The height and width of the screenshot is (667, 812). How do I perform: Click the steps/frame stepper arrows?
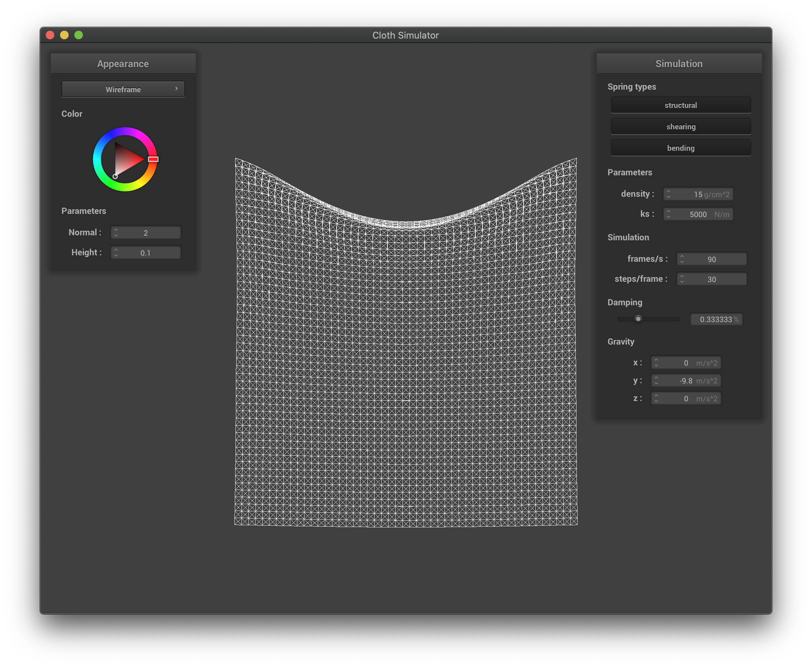point(682,279)
